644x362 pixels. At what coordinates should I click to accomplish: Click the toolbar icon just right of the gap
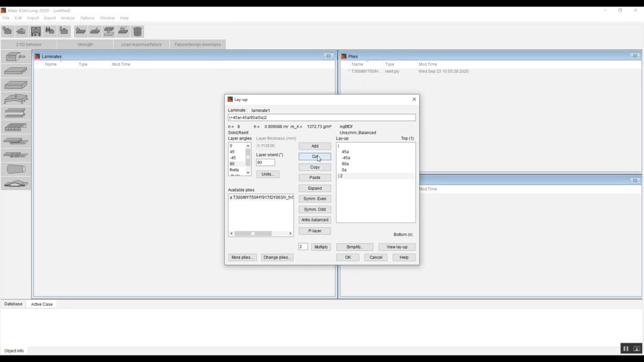[x=80, y=31]
